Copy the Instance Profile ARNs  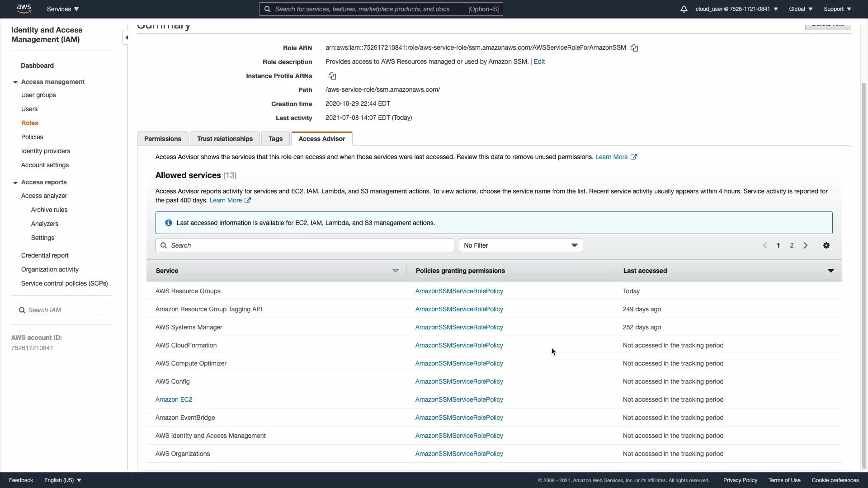[332, 76]
